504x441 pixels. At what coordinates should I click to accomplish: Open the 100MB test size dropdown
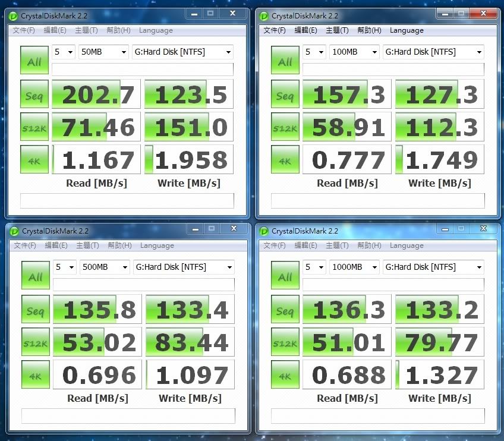click(354, 52)
